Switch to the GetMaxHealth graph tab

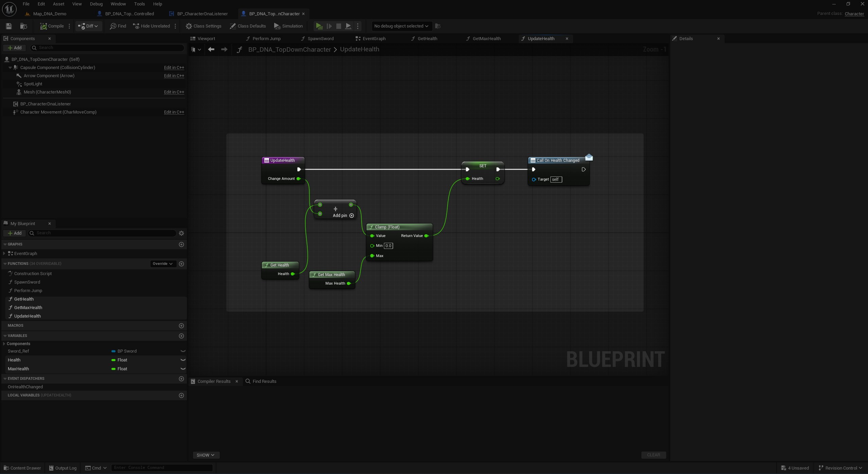[486, 39]
